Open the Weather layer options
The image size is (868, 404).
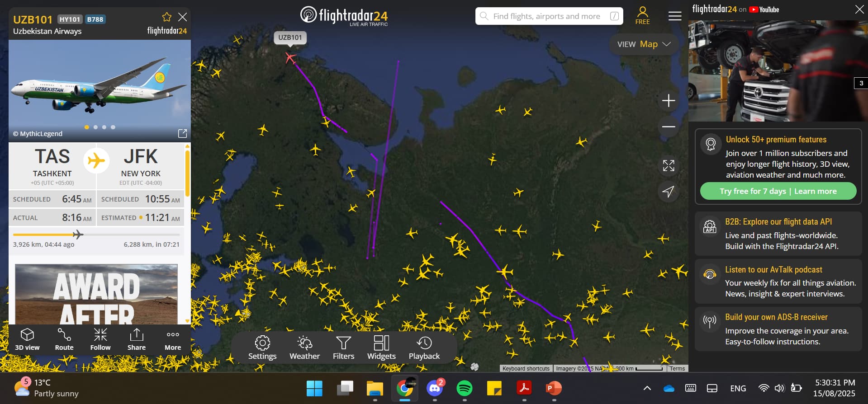point(304,348)
